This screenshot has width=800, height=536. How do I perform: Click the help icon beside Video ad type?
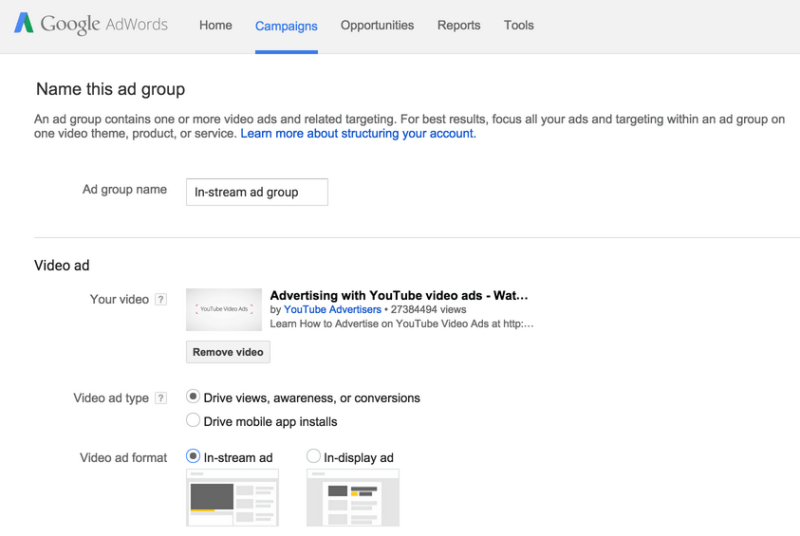tap(161, 398)
